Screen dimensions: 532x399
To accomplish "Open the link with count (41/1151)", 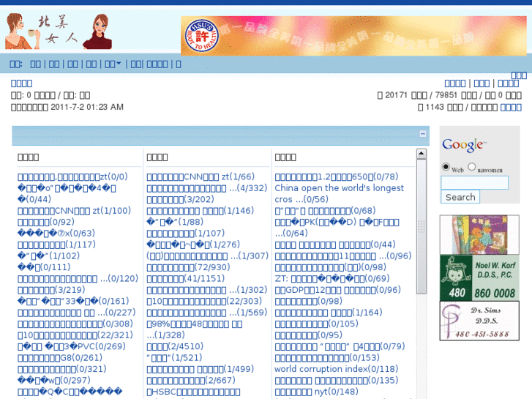I will pos(186,278).
